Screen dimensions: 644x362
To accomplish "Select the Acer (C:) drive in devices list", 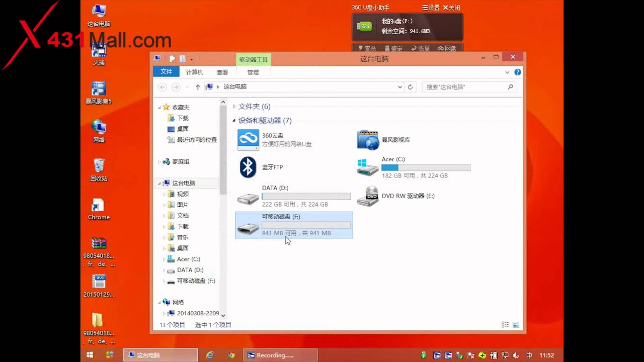I will click(414, 167).
